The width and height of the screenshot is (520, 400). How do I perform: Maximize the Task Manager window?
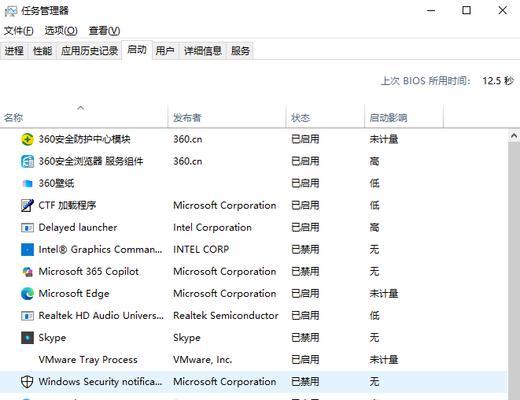click(x=467, y=10)
